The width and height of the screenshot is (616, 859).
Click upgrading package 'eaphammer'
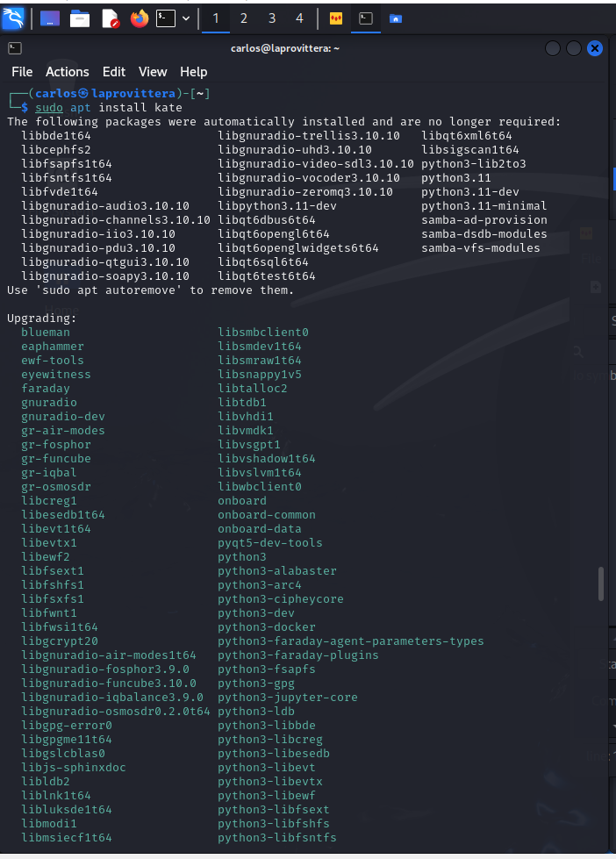pos(53,347)
